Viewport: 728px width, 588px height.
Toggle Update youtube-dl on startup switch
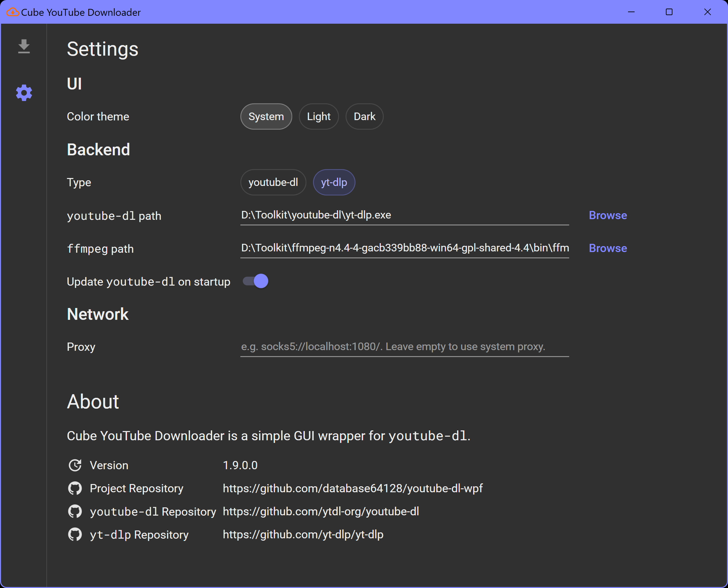(x=255, y=281)
